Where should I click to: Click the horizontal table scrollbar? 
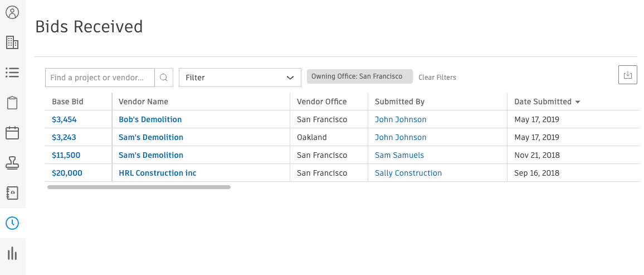pos(139,187)
